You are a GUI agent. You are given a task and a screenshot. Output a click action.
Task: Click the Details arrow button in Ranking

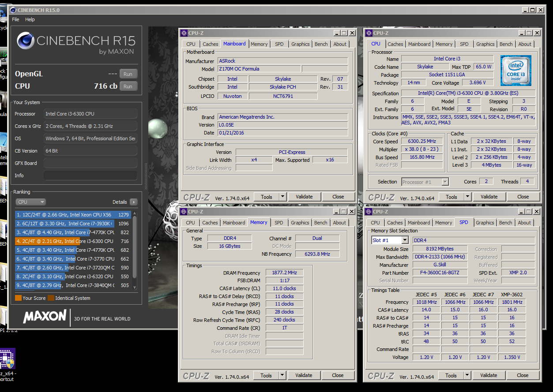point(133,202)
